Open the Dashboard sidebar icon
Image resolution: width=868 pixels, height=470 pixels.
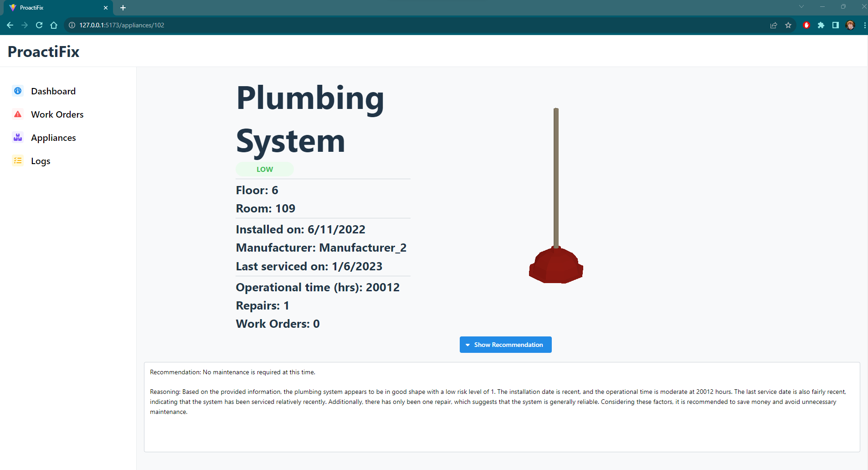click(x=18, y=91)
